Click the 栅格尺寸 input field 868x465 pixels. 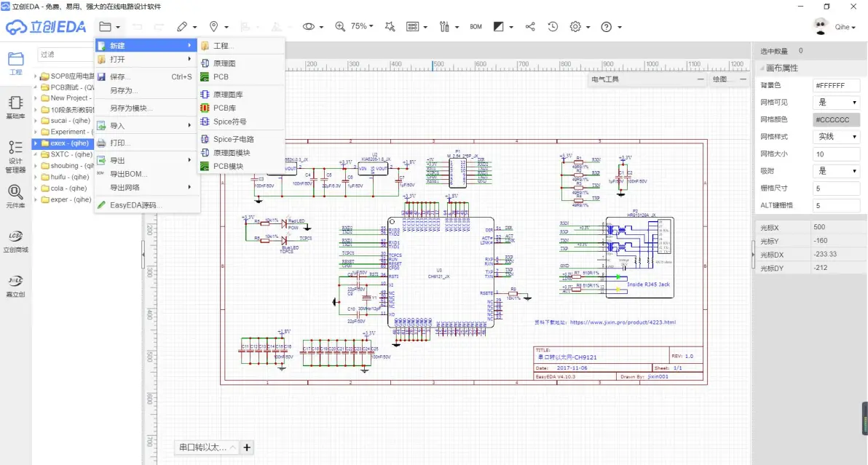pyautogui.click(x=836, y=188)
